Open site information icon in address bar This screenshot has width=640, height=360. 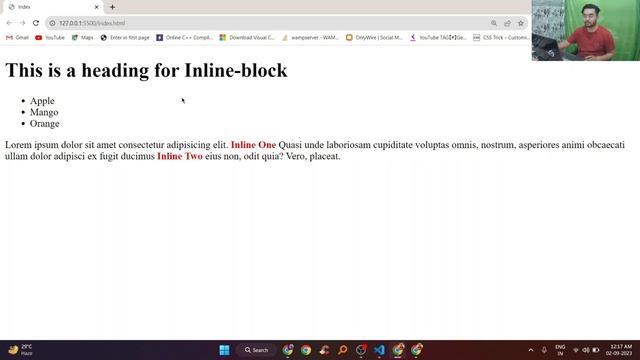tap(52, 23)
